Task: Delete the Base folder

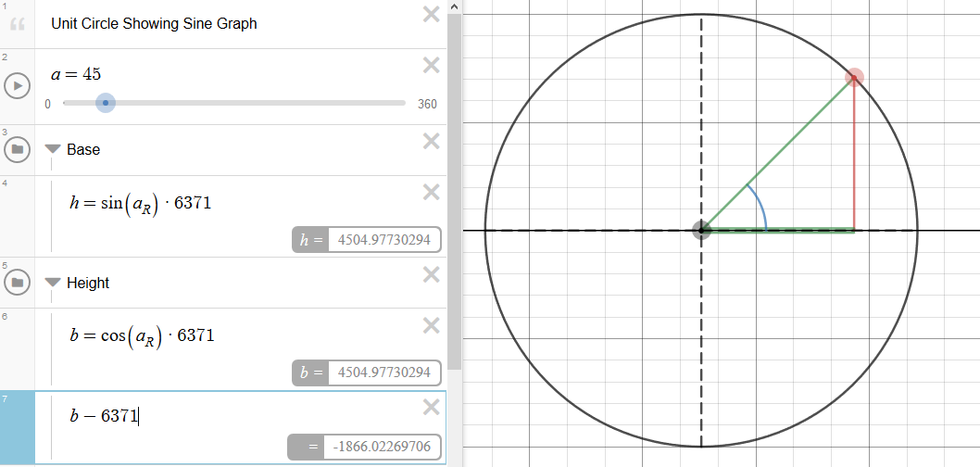Action: pyautogui.click(x=432, y=141)
